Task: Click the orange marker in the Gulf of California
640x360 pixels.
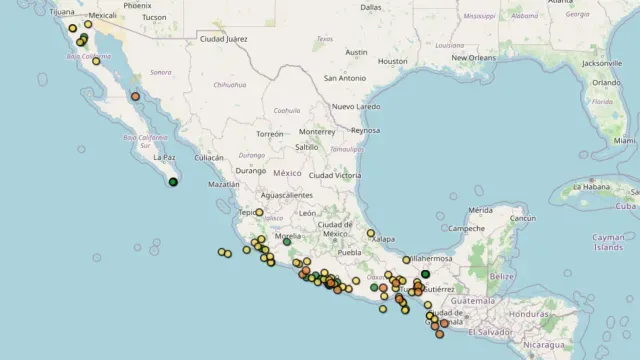Action: tap(136, 97)
